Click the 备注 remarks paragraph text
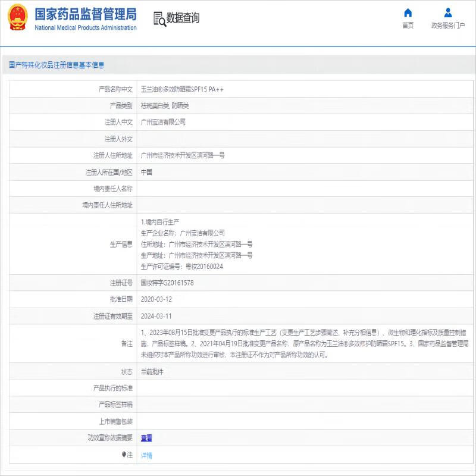The image size is (476, 476). (x=305, y=344)
